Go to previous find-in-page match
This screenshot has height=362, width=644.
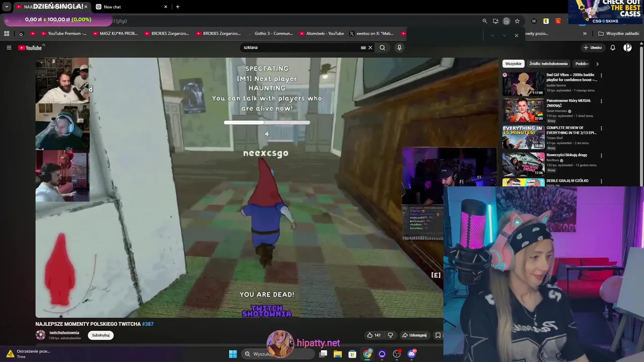pos(492,35)
